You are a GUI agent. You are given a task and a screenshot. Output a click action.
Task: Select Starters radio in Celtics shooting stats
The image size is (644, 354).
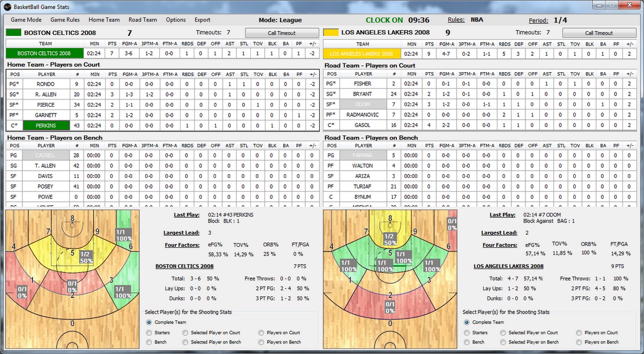(149, 333)
